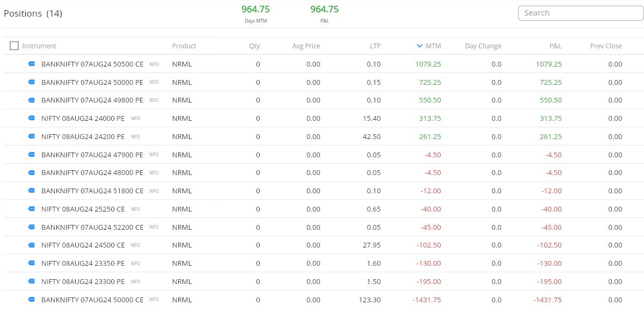
Task: Select instrument name NIFTY 08AUG24 23350 PE
Action: coord(83,264)
